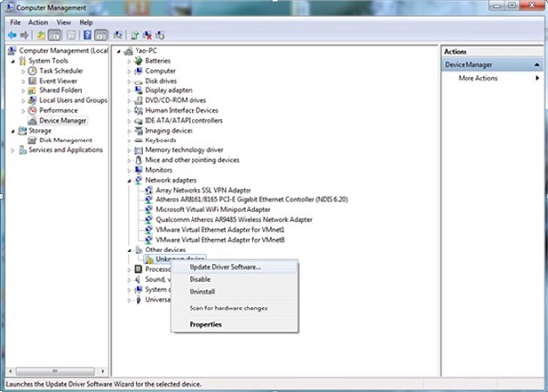This screenshot has width=548, height=392.
Task: Expand the Services and Applications node
Action: 13,150
